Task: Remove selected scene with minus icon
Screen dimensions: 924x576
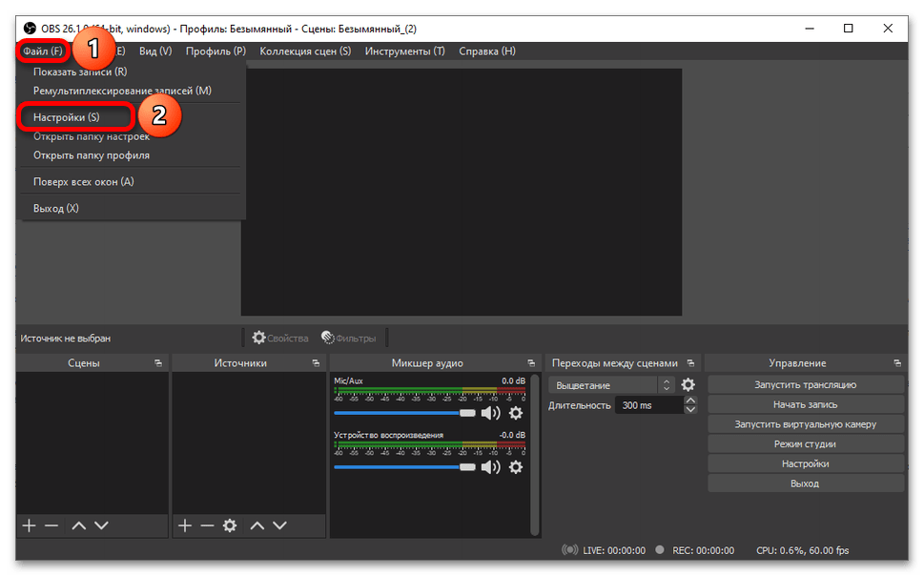Action: click(x=51, y=525)
